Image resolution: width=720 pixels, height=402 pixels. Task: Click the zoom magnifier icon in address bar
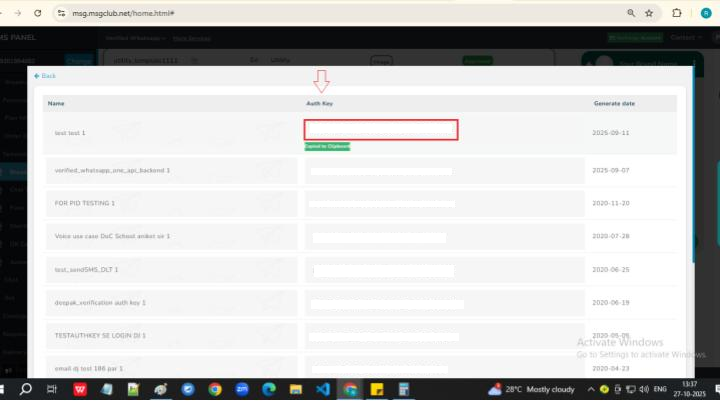630,13
